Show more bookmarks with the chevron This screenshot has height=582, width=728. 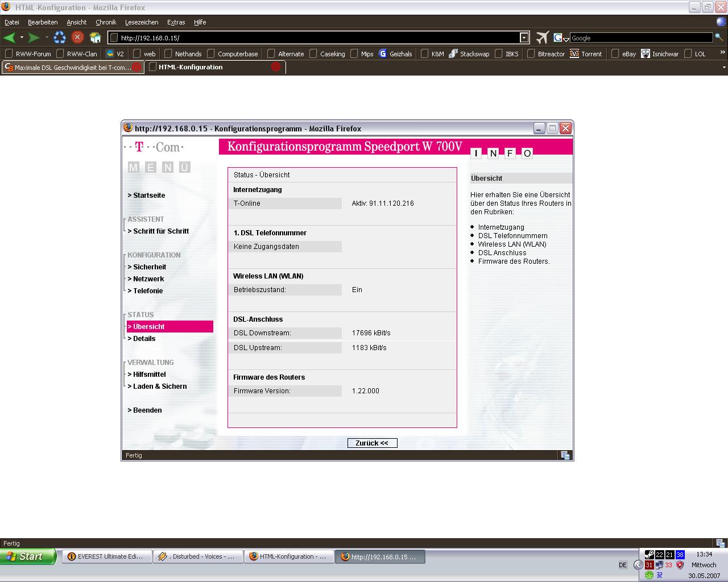722,52
